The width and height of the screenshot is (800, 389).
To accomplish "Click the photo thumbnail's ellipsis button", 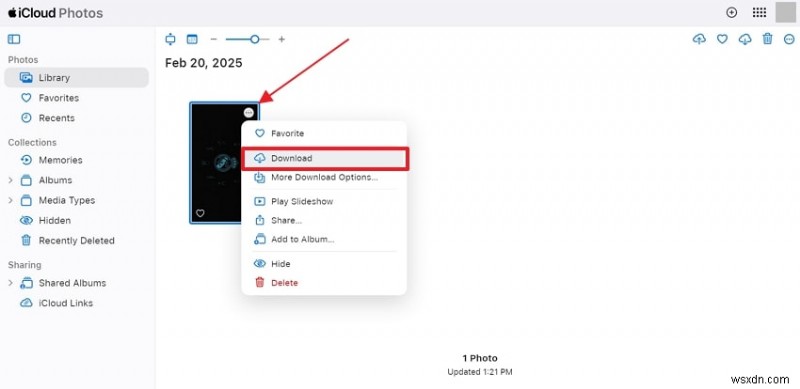I will [x=248, y=113].
